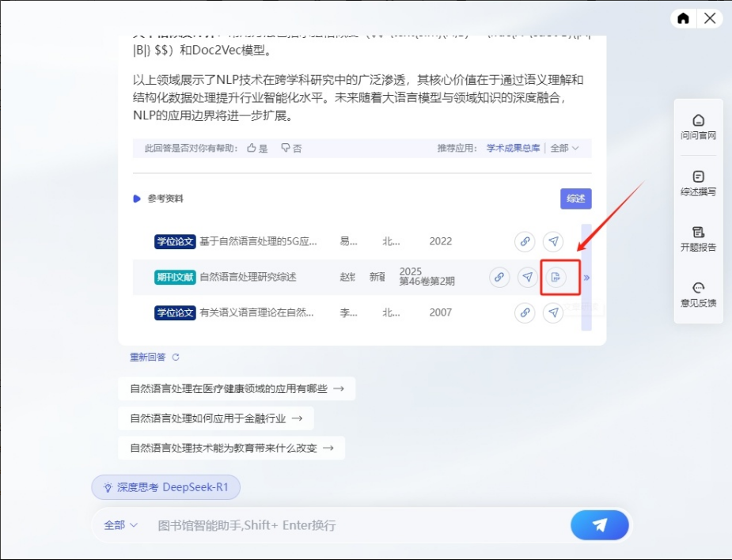Click the 综述 button

[575, 199]
